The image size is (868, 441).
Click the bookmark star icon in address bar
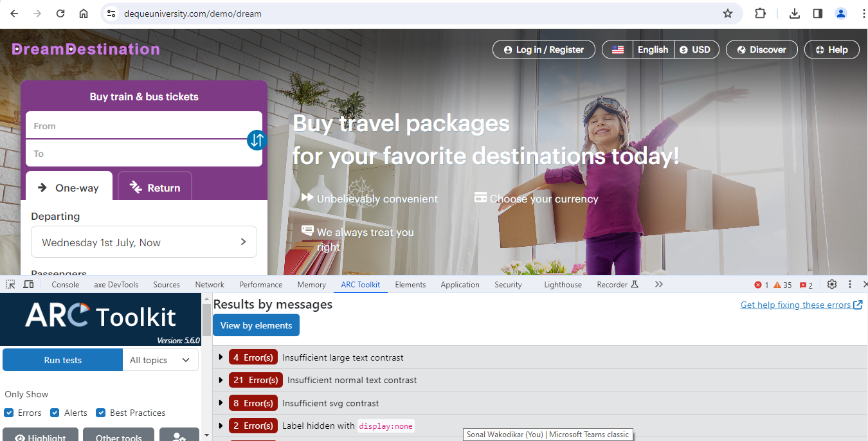[728, 14]
